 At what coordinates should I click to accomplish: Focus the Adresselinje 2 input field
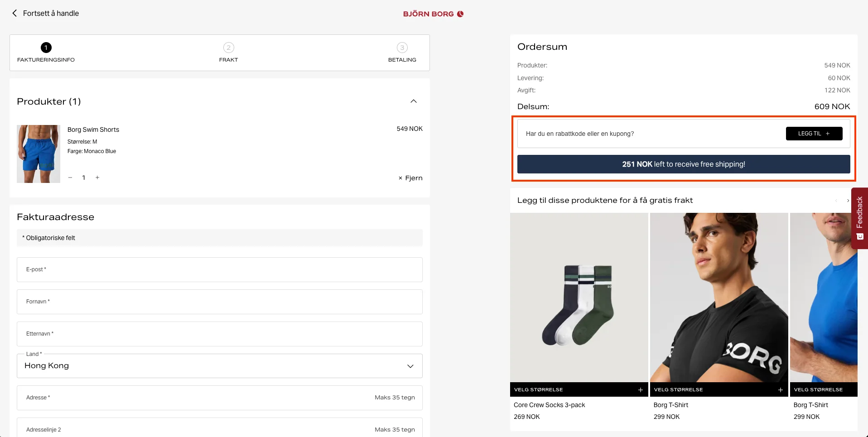coord(220,427)
